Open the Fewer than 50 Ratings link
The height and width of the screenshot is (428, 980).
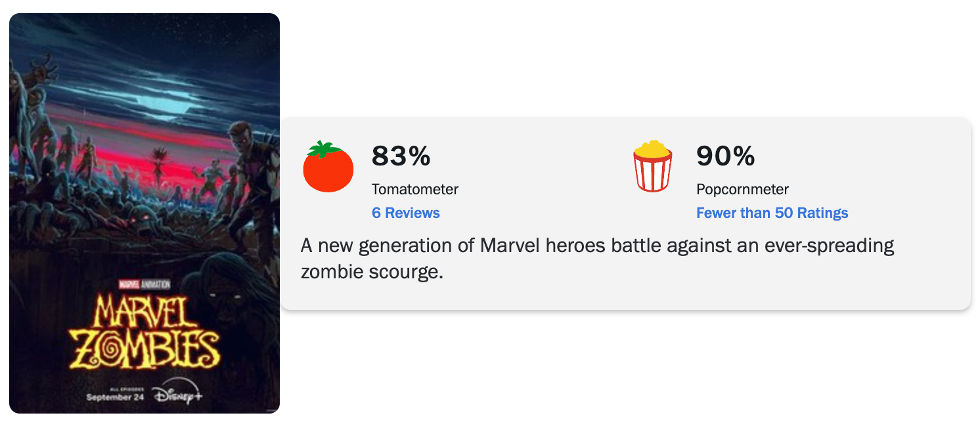tap(772, 213)
